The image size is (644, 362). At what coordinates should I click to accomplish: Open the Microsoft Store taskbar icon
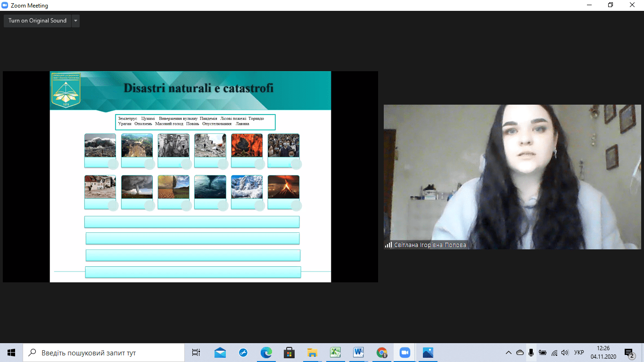pos(289,353)
